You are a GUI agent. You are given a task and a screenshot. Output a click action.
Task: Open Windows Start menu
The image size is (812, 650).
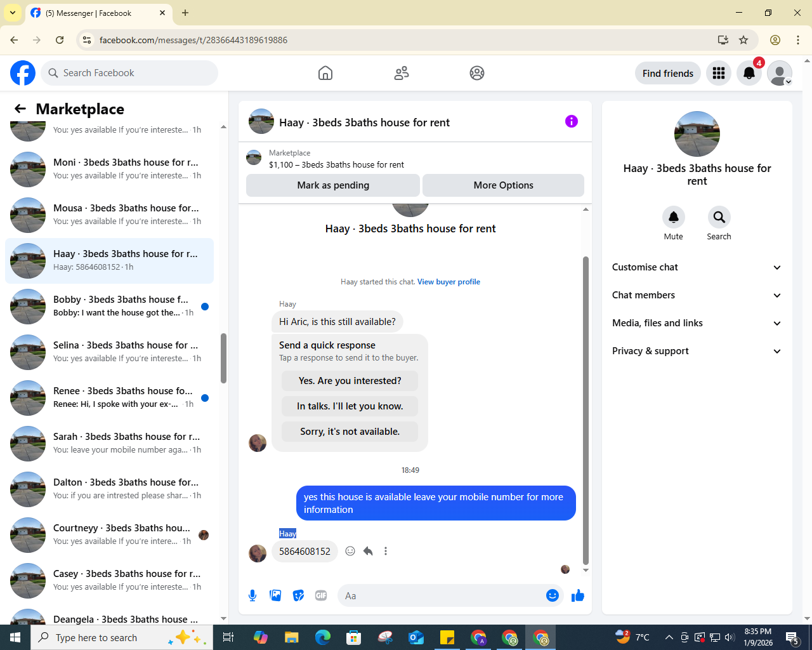point(15,637)
